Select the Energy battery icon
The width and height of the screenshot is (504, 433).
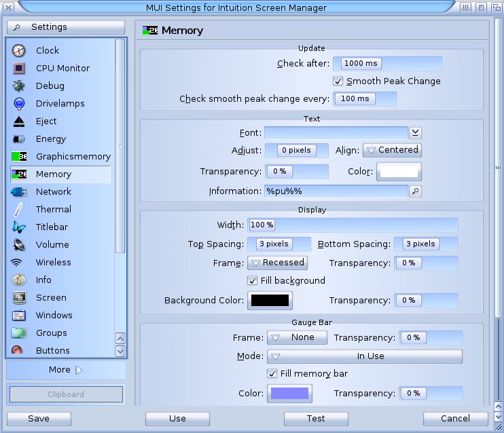click(18, 138)
